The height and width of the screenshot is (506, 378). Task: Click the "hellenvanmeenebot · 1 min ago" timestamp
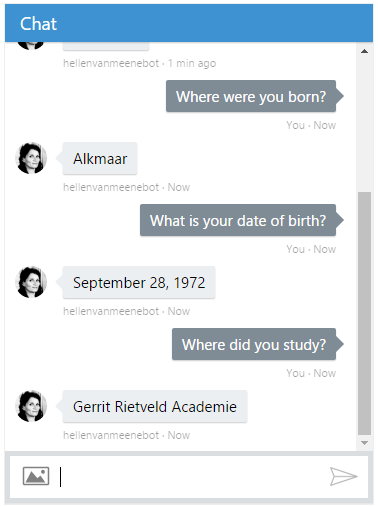point(140,63)
